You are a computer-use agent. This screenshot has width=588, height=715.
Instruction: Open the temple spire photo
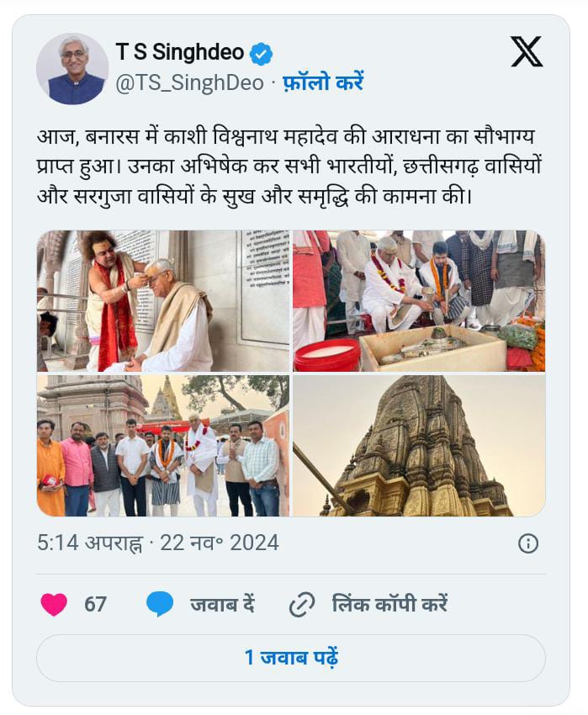pyautogui.click(x=419, y=446)
